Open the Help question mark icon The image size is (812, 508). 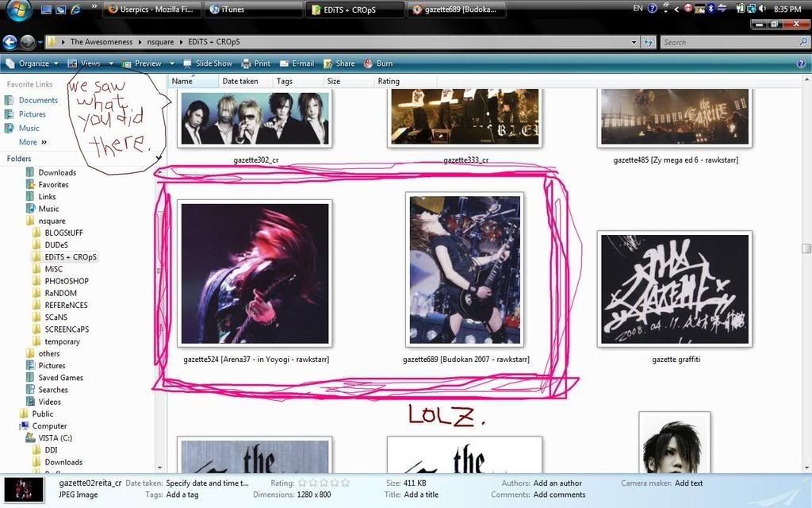[x=801, y=63]
